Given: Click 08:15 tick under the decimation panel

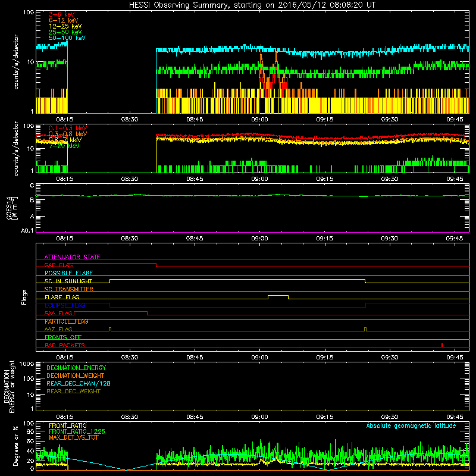Looking at the screenshot, I should (x=65, y=417).
